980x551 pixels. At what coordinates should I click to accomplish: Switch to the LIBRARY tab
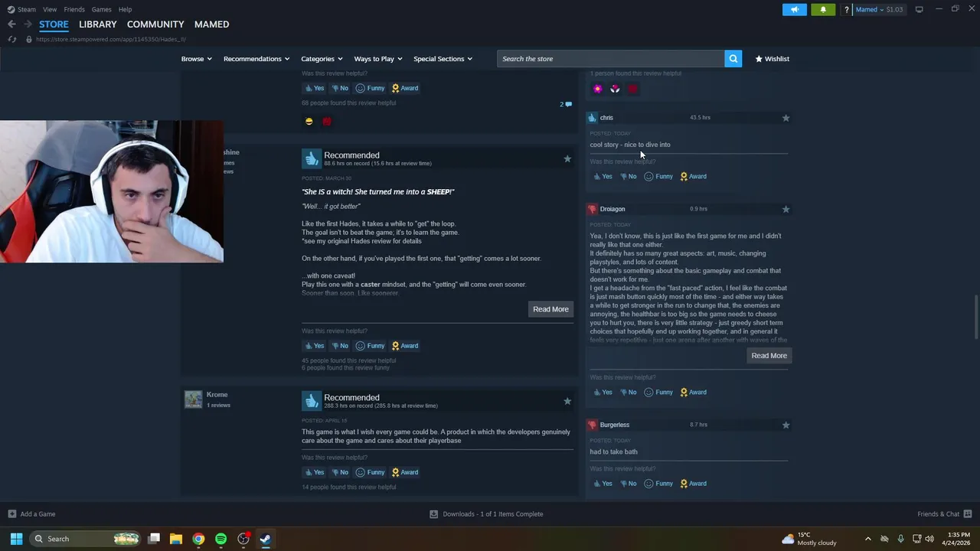[98, 24]
